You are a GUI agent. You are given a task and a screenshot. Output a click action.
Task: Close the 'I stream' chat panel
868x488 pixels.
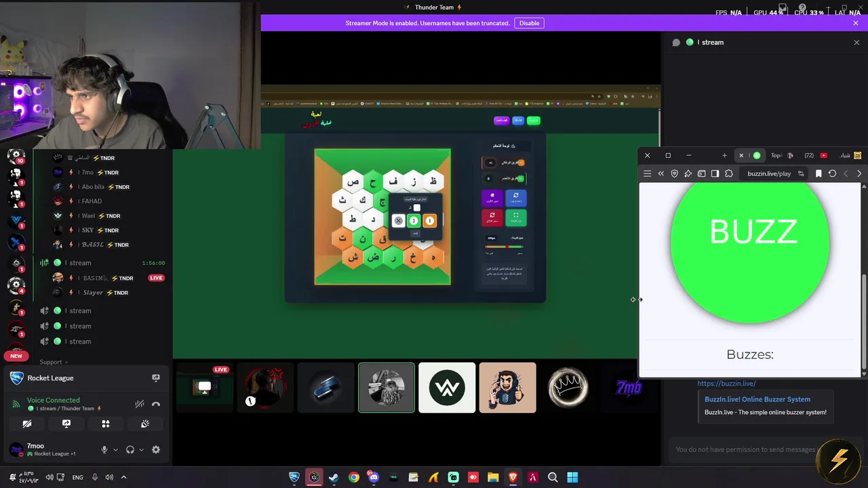[856, 42]
